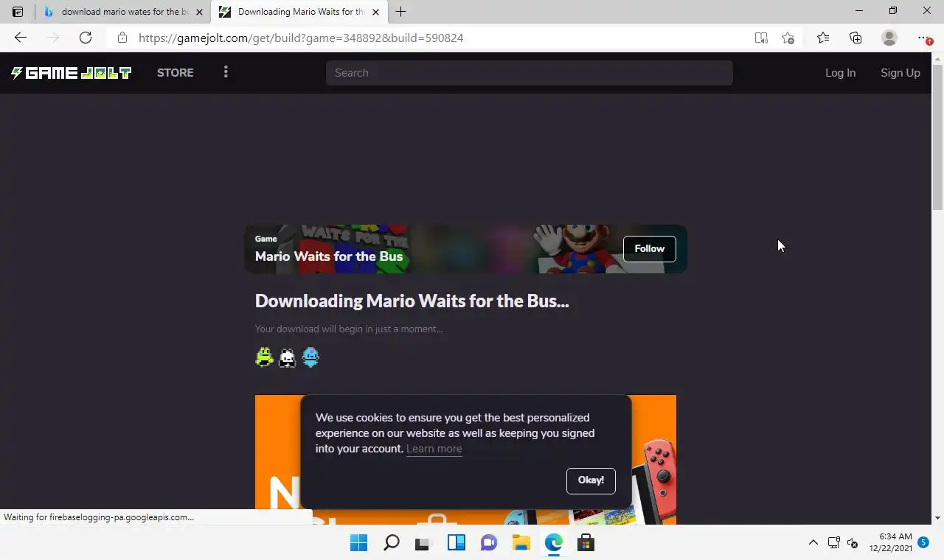Accept cookies with the Okay! button

[x=591, y=480]
